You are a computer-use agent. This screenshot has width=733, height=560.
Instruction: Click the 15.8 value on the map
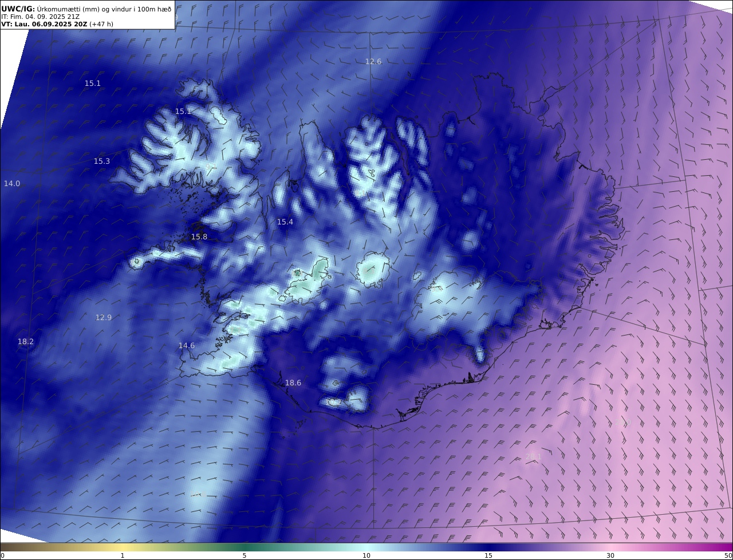pos(199,236)
